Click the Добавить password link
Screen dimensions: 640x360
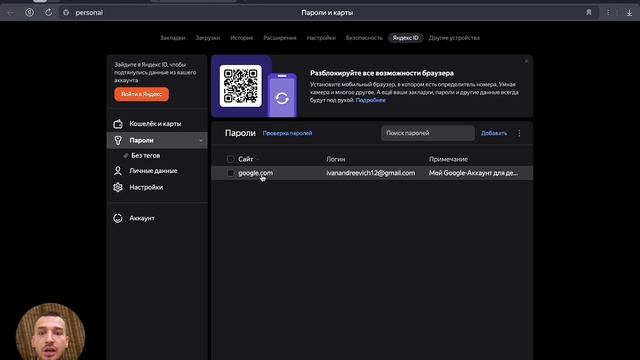(494, 133)
